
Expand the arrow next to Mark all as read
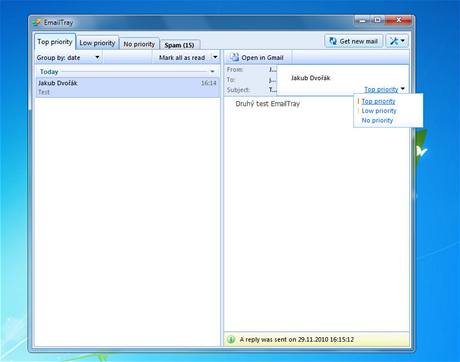(x=215, y=57)
